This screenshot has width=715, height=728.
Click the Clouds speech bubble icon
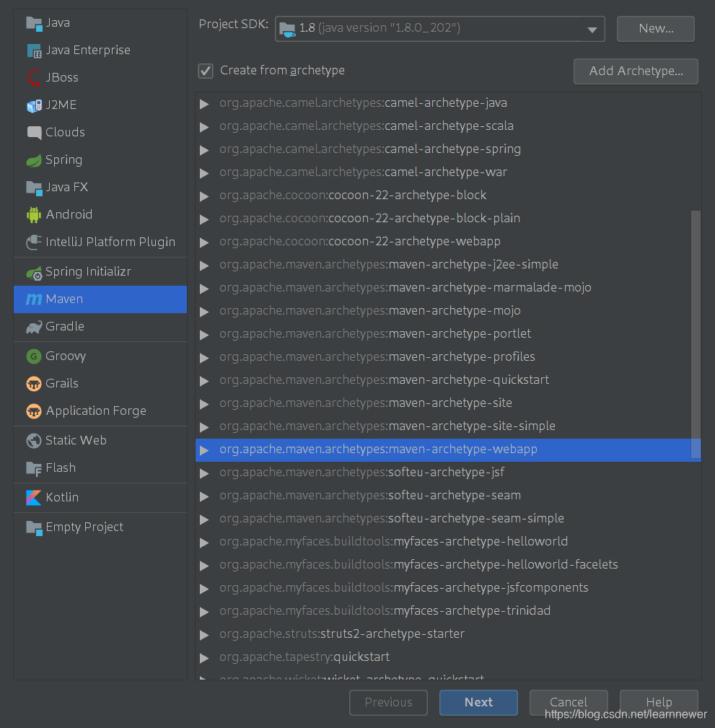pos(34,133)
